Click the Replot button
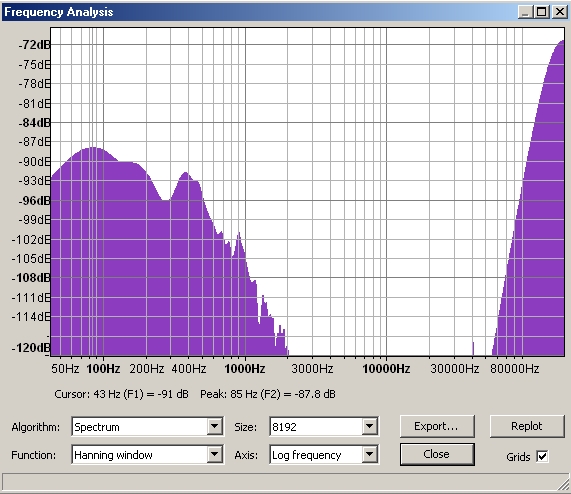The width and height of the screenshot is (571, 494). point(527,426)
